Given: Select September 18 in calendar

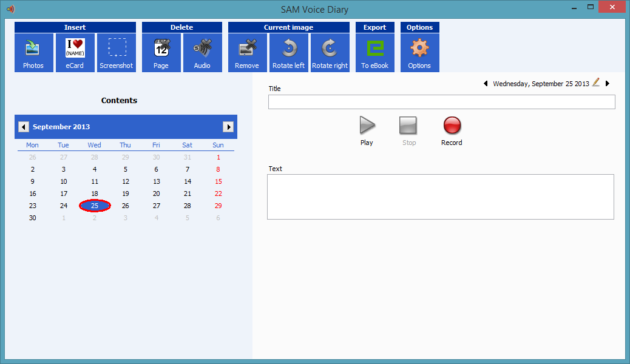Looking at the screenshot, I should [95, 194].
